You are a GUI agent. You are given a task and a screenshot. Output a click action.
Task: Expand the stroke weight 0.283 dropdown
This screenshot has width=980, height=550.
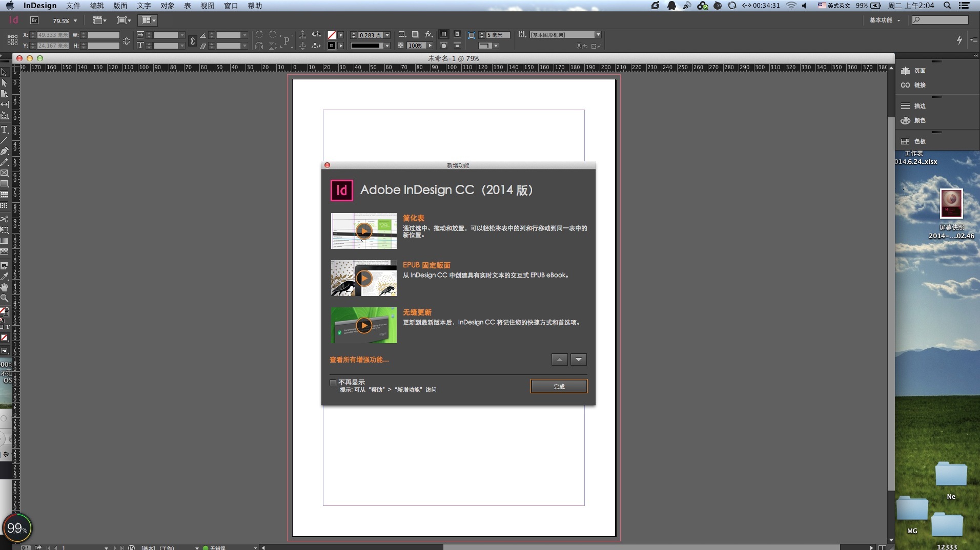pos(387,35)
